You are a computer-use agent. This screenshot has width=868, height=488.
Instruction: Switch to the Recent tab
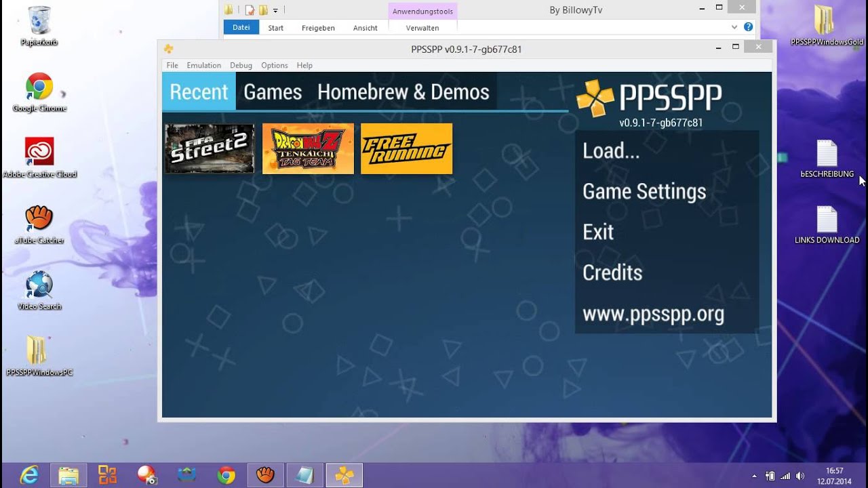[x=199, y=91]
